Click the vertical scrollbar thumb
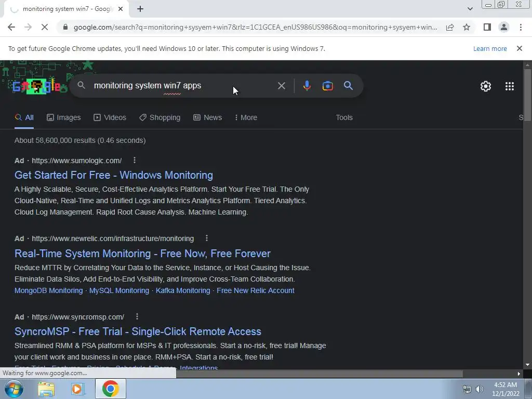532x399 pixels. [x=527, y=95]
